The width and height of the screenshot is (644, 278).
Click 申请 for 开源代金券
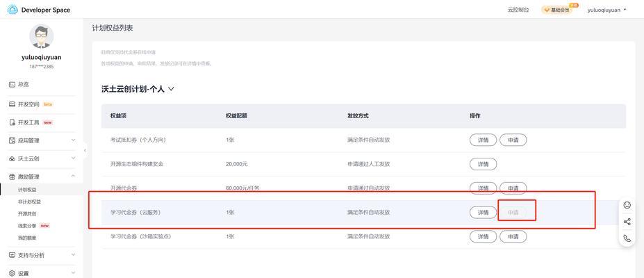(513, 188)
